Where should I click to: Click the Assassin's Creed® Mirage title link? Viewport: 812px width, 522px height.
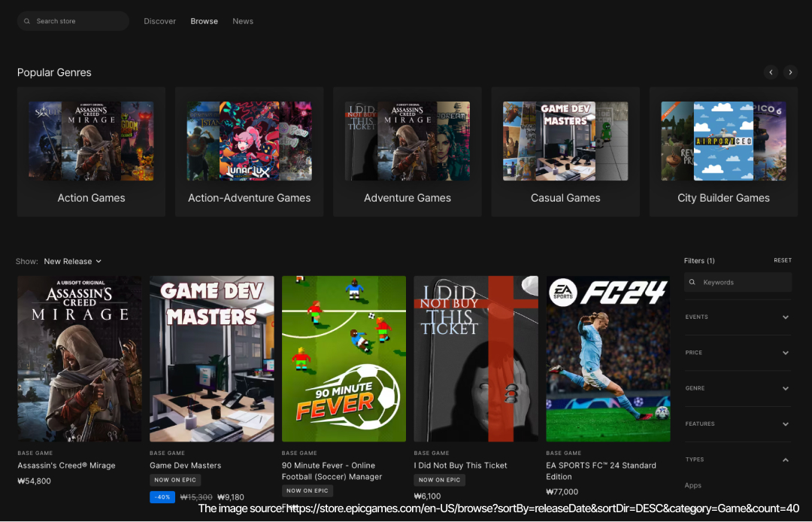pos(66,466)
